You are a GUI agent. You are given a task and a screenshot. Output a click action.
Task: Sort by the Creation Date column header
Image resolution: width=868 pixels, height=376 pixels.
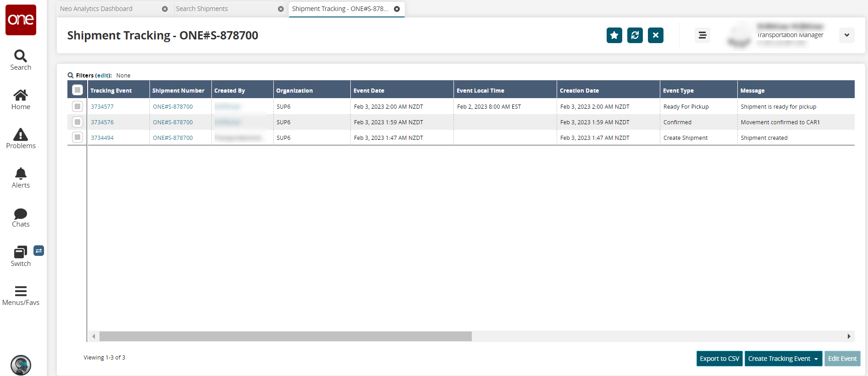pyautogui.click(x=608, y=90)
